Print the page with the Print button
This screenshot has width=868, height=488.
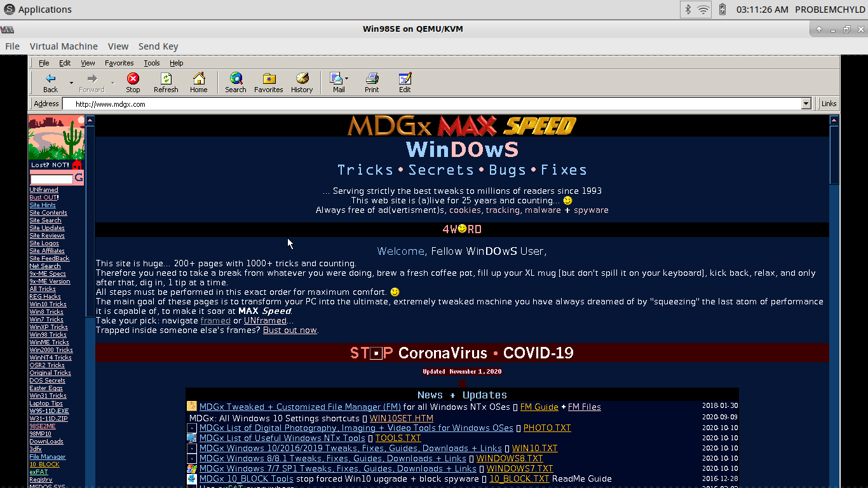372,83
